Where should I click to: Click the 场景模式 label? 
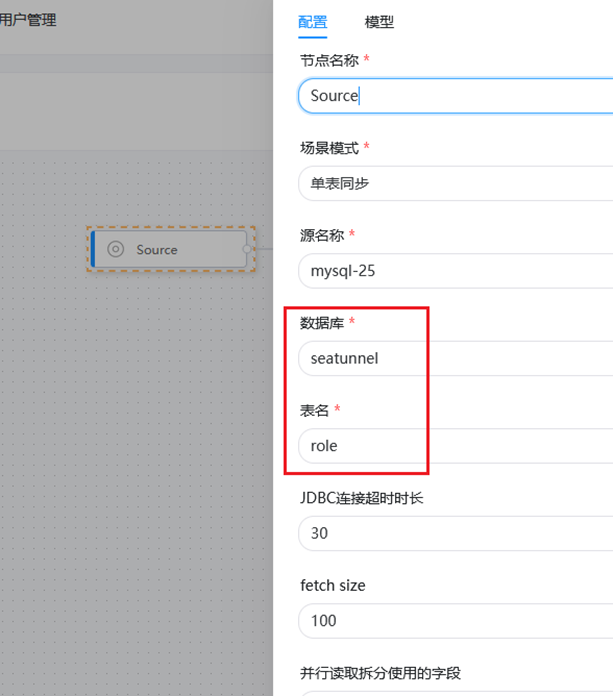329,147
